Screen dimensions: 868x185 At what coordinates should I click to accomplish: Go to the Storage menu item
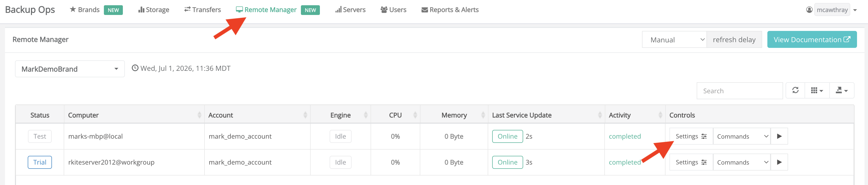click(x=154, y=10)
